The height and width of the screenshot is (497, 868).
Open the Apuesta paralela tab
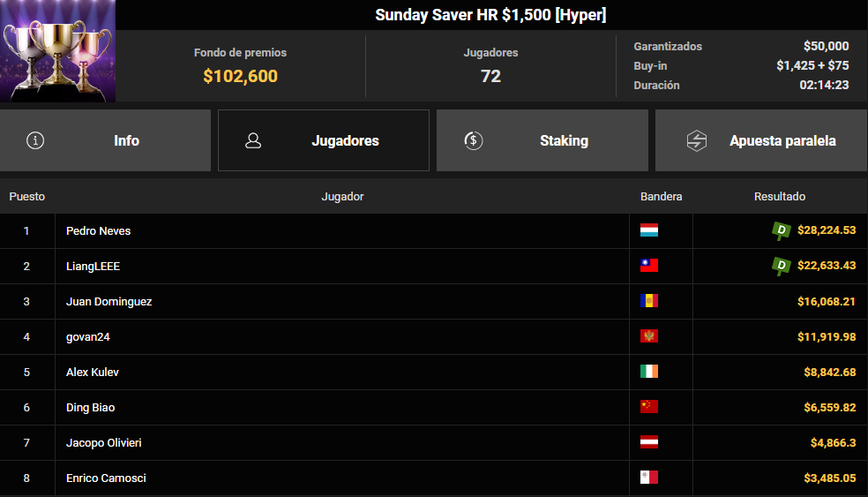coord(782,140)
